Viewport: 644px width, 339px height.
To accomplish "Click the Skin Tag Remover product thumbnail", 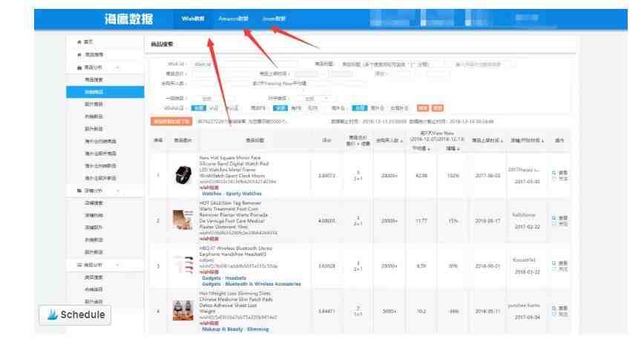I will [183, 220].
